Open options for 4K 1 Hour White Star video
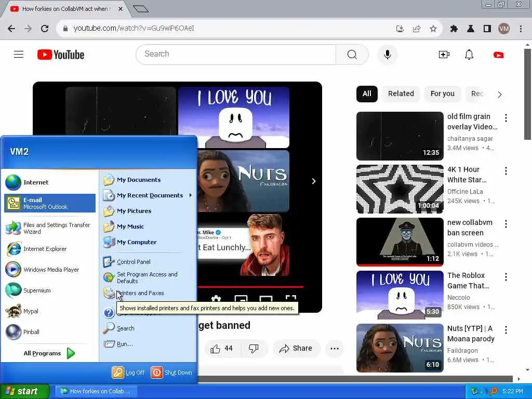532x399 pixels. coord(506,171)
